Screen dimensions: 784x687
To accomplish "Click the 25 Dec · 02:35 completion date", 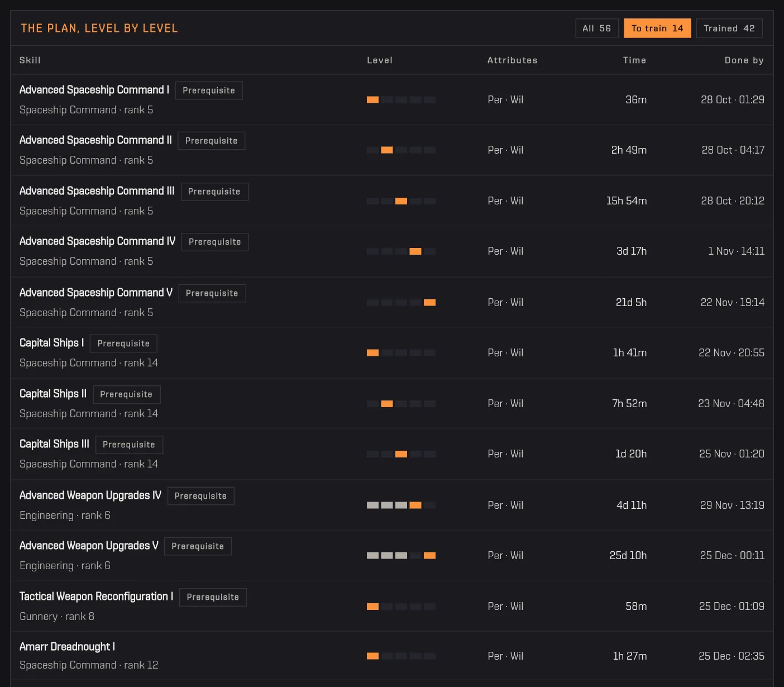I will coord(732,656).
